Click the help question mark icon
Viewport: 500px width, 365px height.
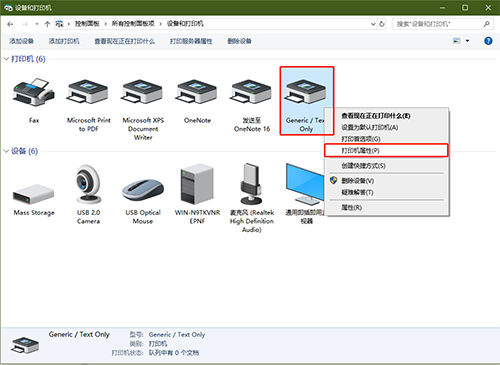pyautogui.click(x=488, y=41)
